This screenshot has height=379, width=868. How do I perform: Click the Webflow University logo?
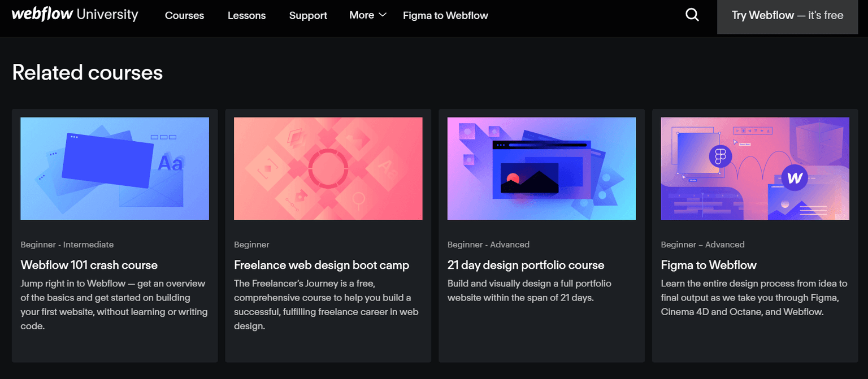(75, 15)
